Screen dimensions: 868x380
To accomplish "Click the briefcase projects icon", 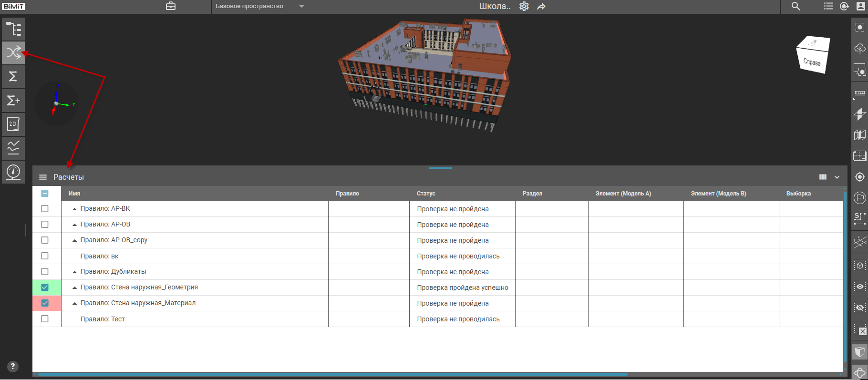I will pyautogui.click(x=171, y=6).
